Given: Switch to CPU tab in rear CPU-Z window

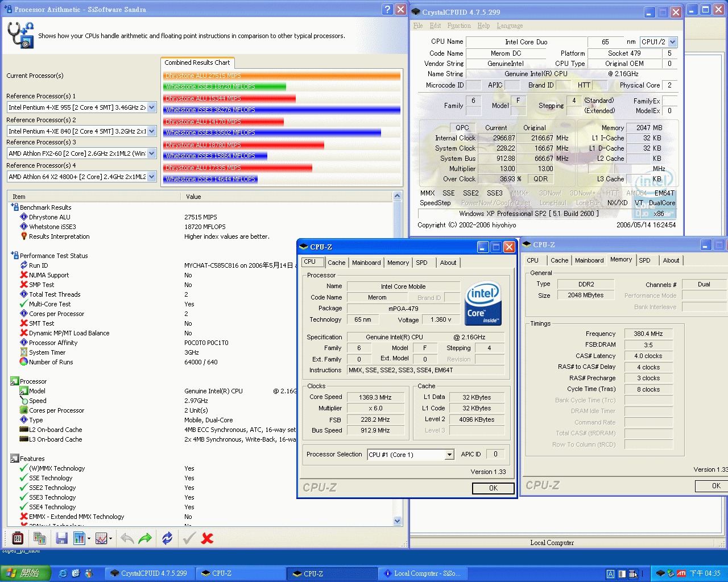Looking at the screenshot, I should click(x=533, y=260).
